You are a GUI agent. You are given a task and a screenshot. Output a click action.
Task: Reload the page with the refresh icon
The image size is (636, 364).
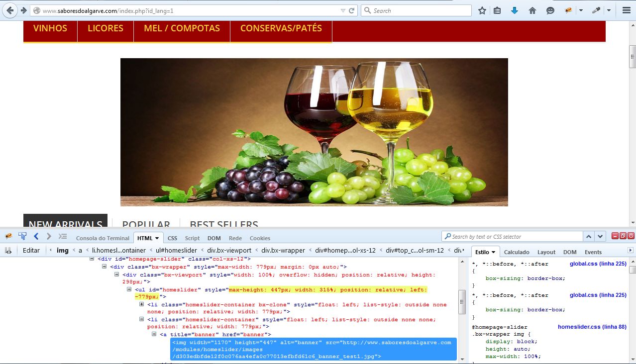coord(352,10)
